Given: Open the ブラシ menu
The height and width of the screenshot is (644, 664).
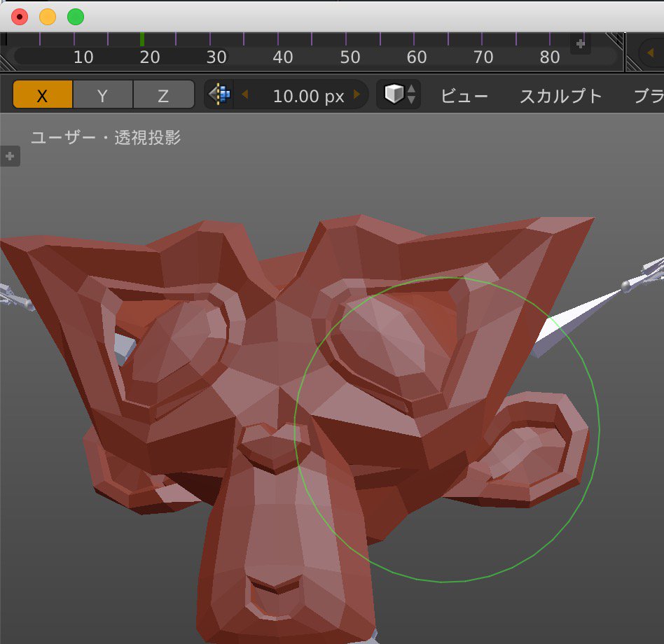Looking at the screenshot, I should [649, 96].
